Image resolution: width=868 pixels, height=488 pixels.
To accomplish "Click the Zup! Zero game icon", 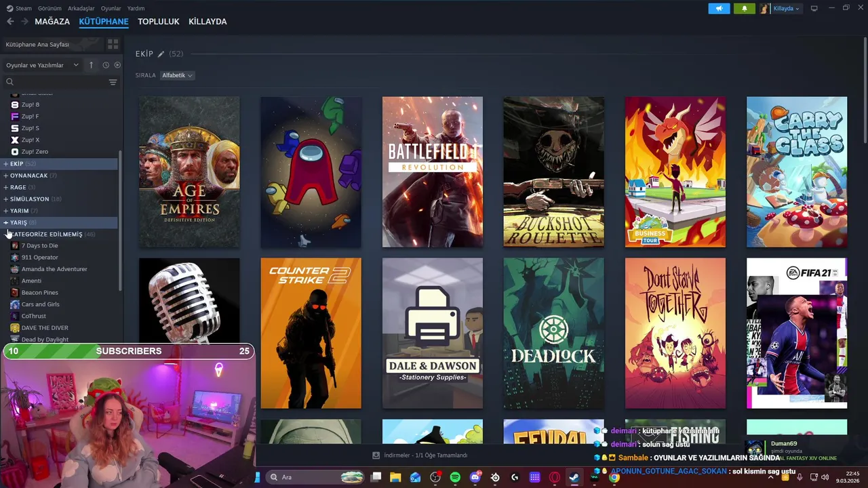I will coord(15,151).
